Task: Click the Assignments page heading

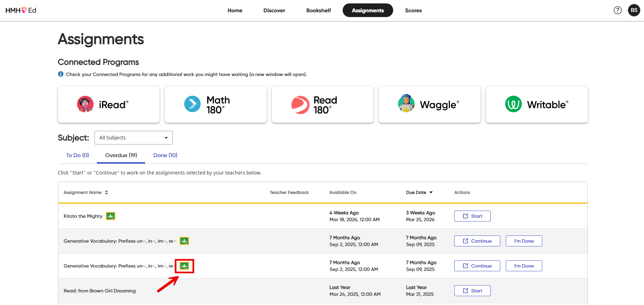Action: coord(101,39)
